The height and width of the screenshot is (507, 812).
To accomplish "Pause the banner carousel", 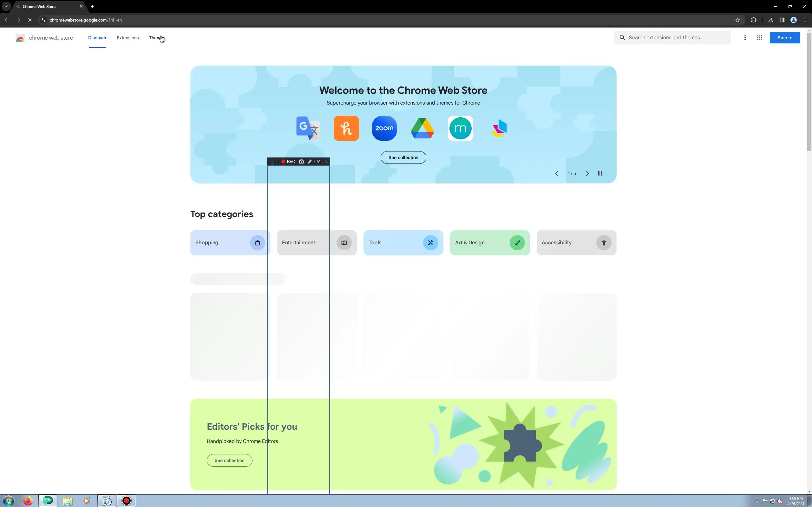I will [600, 173].
